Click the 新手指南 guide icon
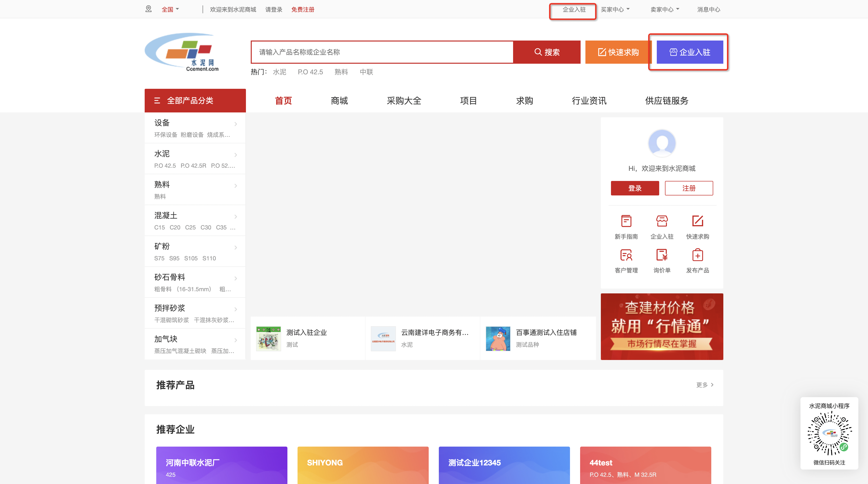The width and height of the screenshot is (868, 484). pos(626,221)
